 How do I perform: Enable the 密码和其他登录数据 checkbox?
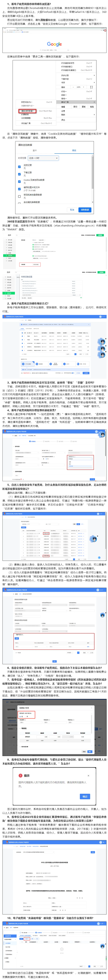(19, 196)
